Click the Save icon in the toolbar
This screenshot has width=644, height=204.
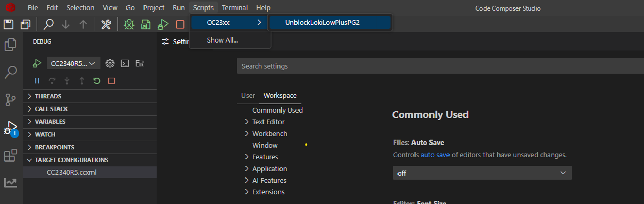[x=9, y=24]
